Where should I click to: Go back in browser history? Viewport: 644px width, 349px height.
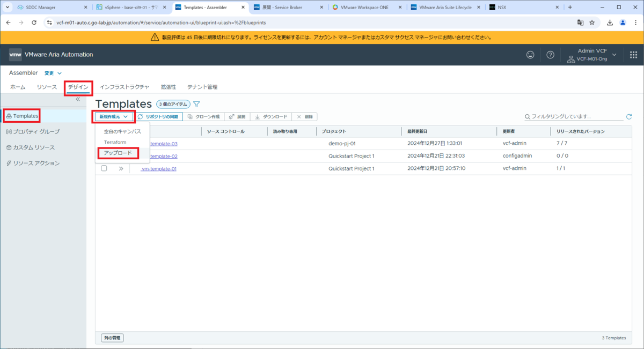click(x=8, y=23)
